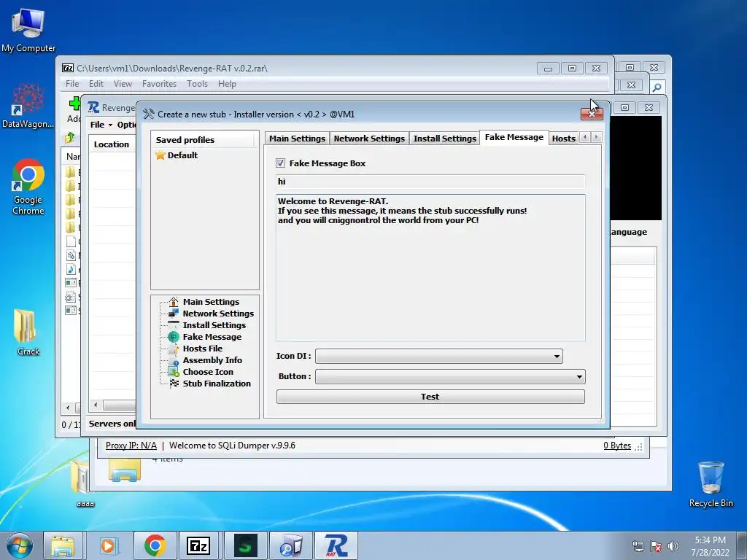Open My Computer desktop icon
The image size is (747, 560).
click(28, 29)
